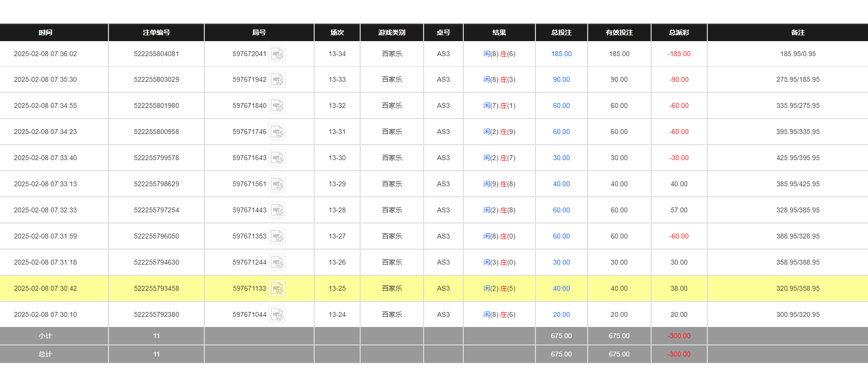
Task: Click the 注单编号 column header
Action: click(x=156, y=32)
